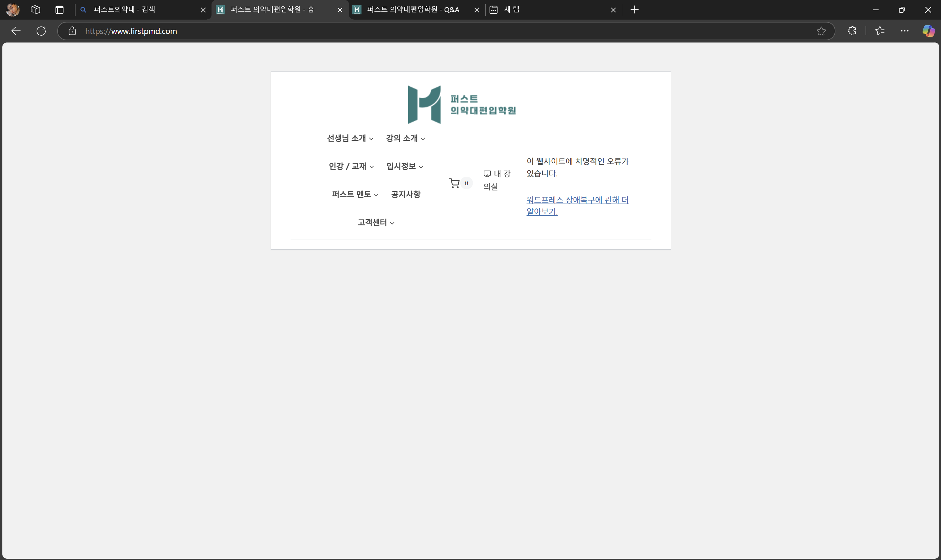Click the cart count badge 0
The width and height of the screenshot is (941, 560).
(x=466, y=183)
